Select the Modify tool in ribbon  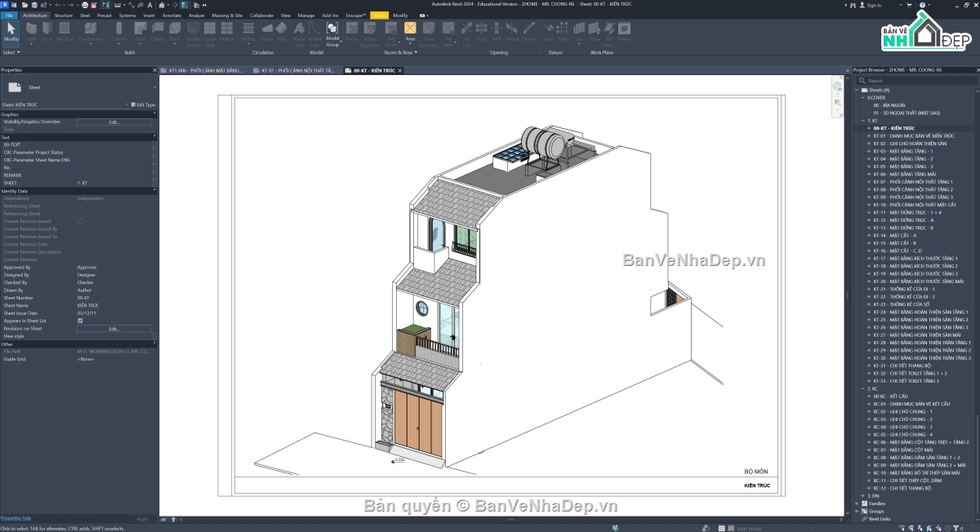click(11, 33)
